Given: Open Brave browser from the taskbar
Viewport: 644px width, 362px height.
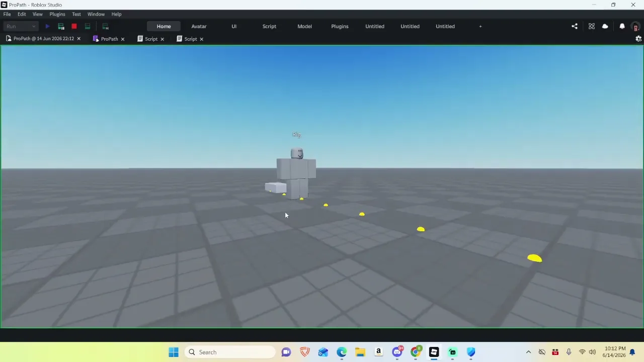Looking at the screenshot, I should 305,352.
